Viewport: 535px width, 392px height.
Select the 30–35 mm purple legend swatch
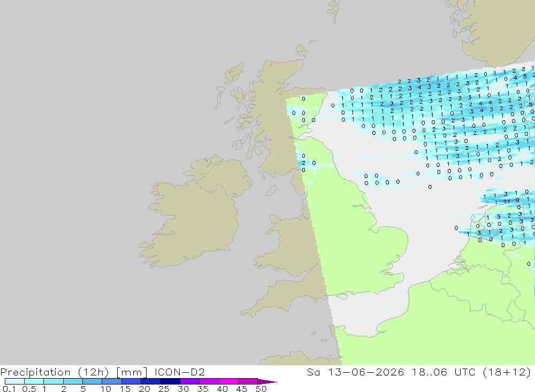coord(189,381)
